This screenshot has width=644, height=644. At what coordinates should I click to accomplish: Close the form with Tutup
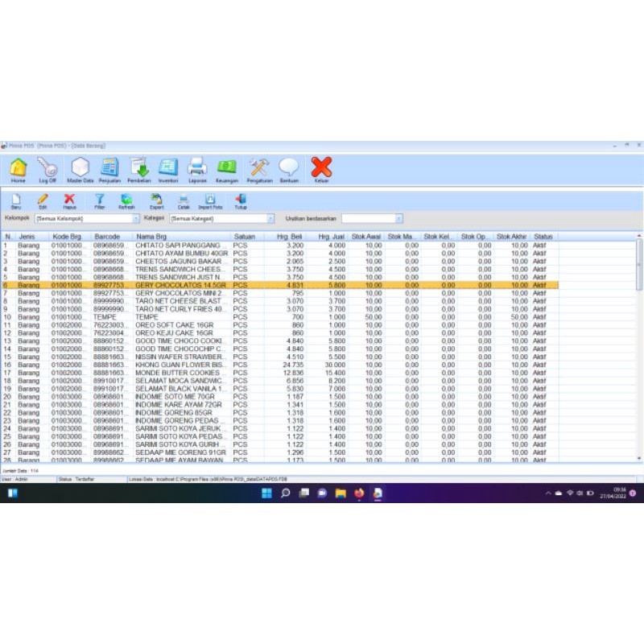(241, 201)
